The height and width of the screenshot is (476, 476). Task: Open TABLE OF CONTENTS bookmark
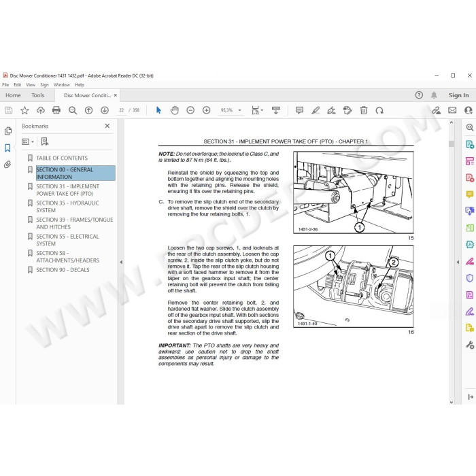coord(62,158)
